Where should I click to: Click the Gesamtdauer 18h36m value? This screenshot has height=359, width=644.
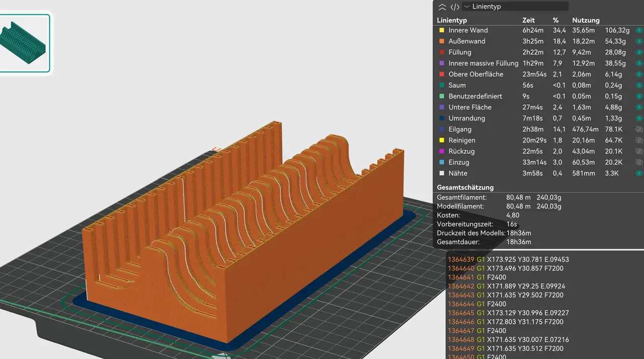point(519,242)
